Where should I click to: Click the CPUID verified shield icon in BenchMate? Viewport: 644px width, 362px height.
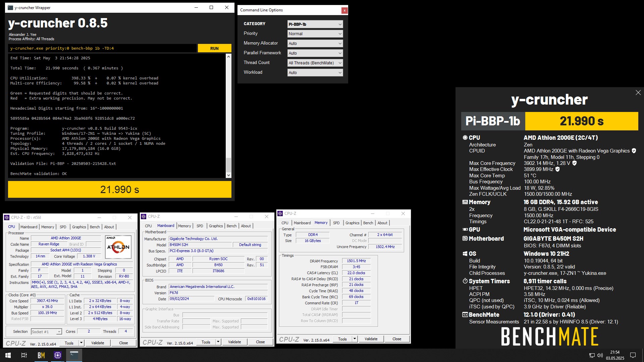tap(634, 151)
